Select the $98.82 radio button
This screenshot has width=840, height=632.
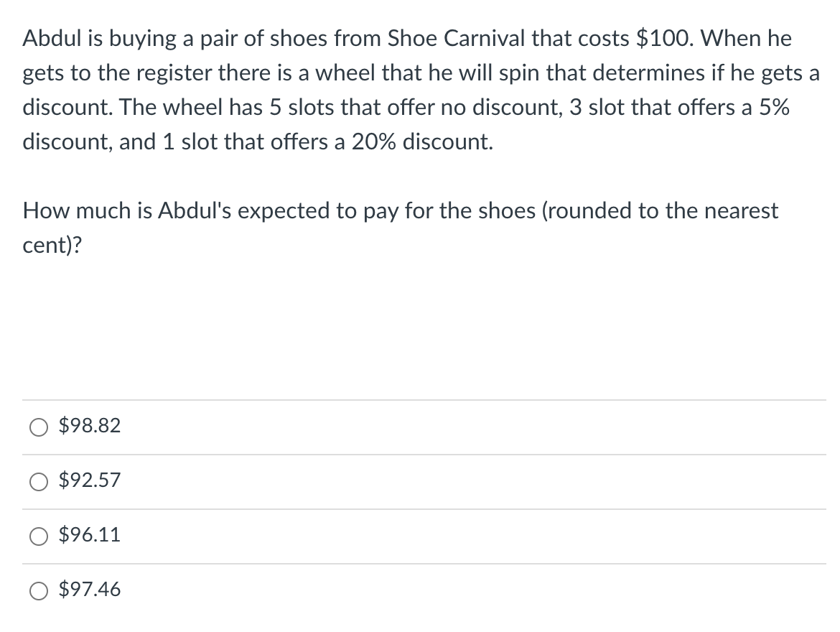[x=38, y=427]
